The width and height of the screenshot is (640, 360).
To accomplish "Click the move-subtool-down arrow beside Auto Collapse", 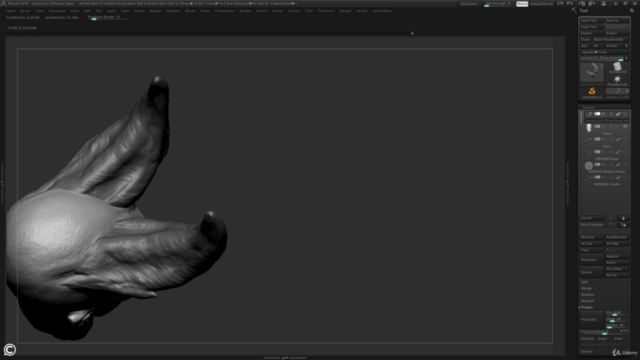I will [623, 225].
